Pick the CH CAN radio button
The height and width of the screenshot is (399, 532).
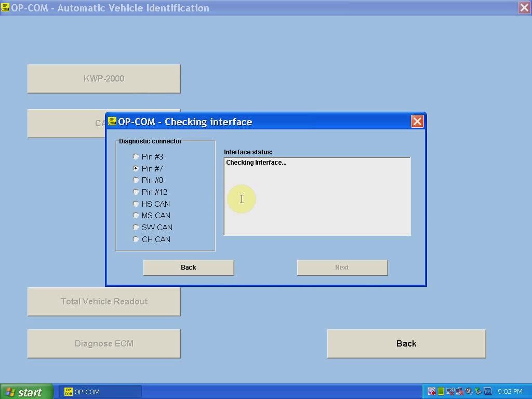136,239
